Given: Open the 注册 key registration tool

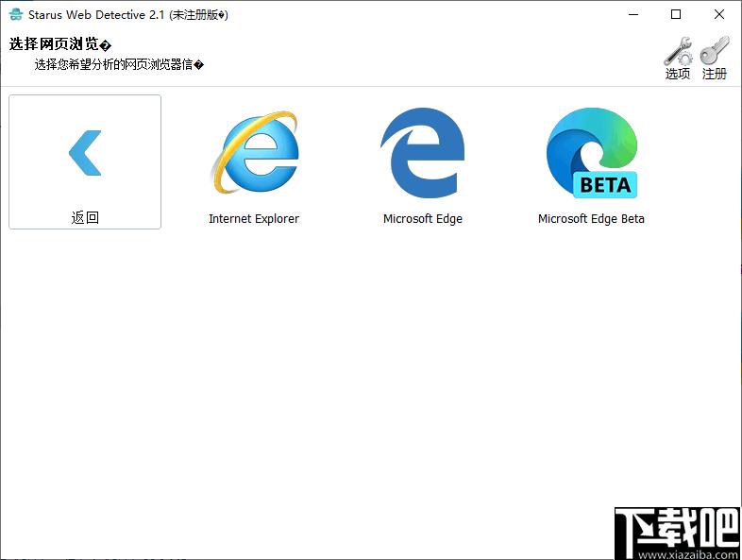Looking at the screenshot, I should pyautogui.click(x=714, y=59).
